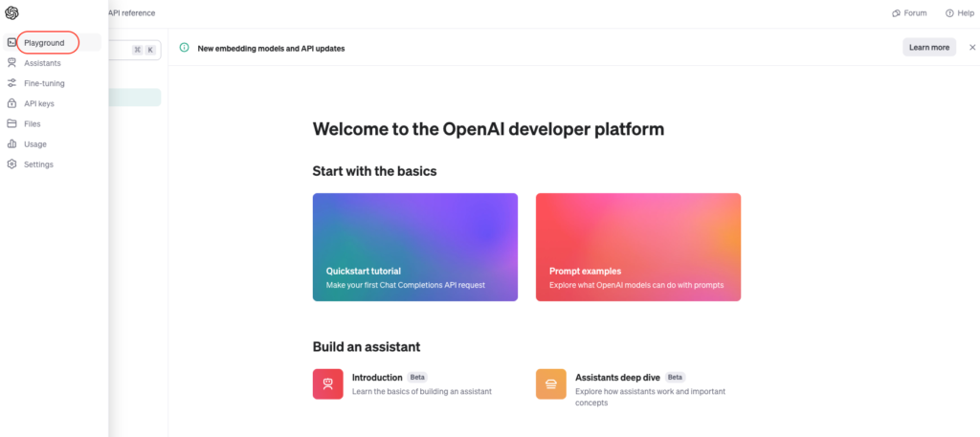Image resolution: width=980 pixels, height=437 pixels.
Task: Select Fine-tuning in the sidebar
Action: pyautogui.click(x=44, y=83)
